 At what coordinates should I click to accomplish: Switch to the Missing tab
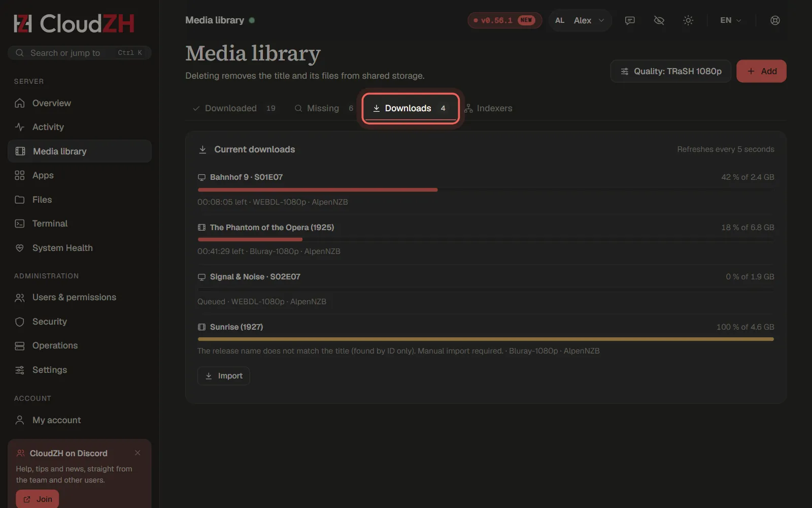(324, 108)
